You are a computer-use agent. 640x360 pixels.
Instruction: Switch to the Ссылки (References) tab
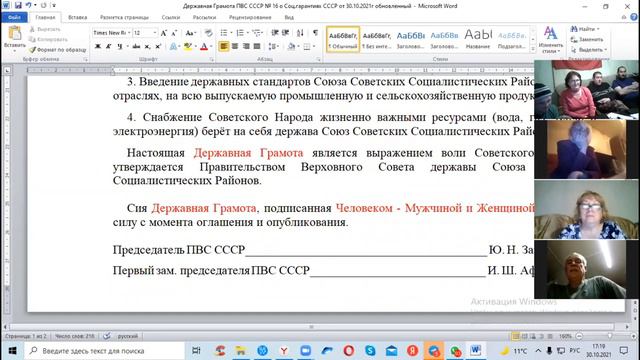[171, 18]
